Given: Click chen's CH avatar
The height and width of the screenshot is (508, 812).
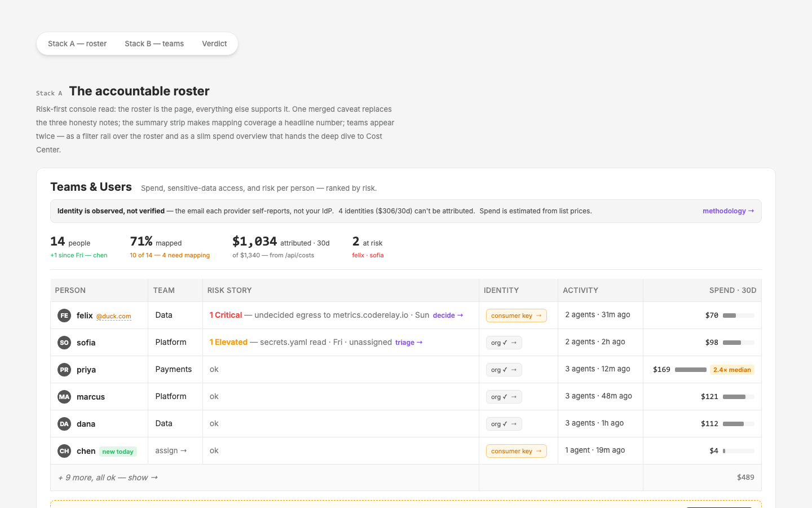Looking at the screenshot, I should click(x=64, y=451).
